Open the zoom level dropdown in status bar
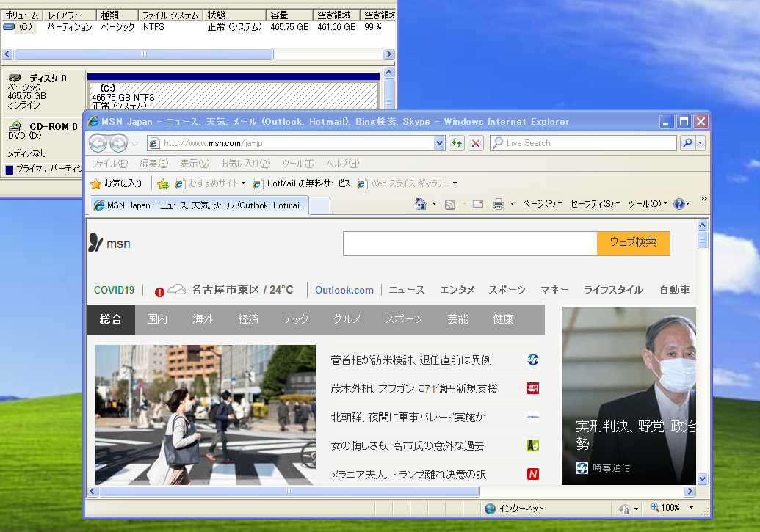The width and height of the screenshot is (760, 532). pyautogui.click(x=691, y=508)
